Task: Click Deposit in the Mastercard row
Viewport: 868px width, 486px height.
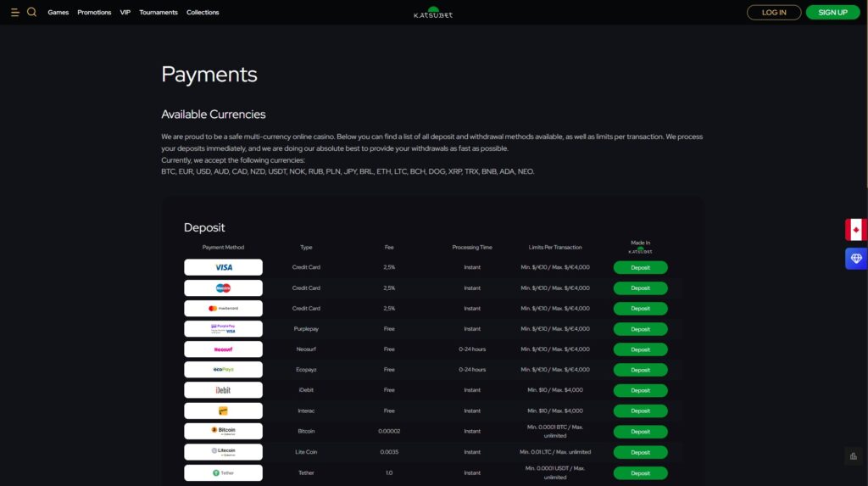Action: pos(641,309)
